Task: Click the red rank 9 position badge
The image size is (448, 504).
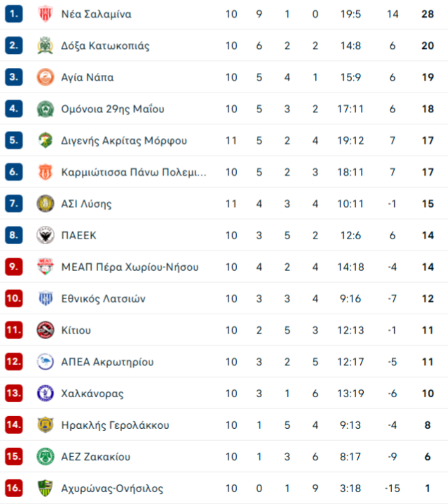Action: tap(14, 267)
